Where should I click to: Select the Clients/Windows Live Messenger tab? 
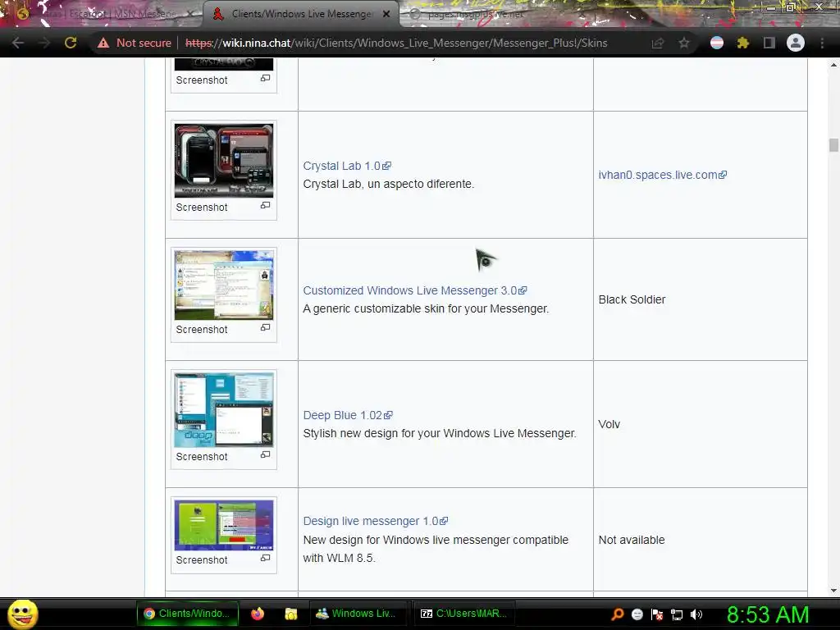point(301,14)
